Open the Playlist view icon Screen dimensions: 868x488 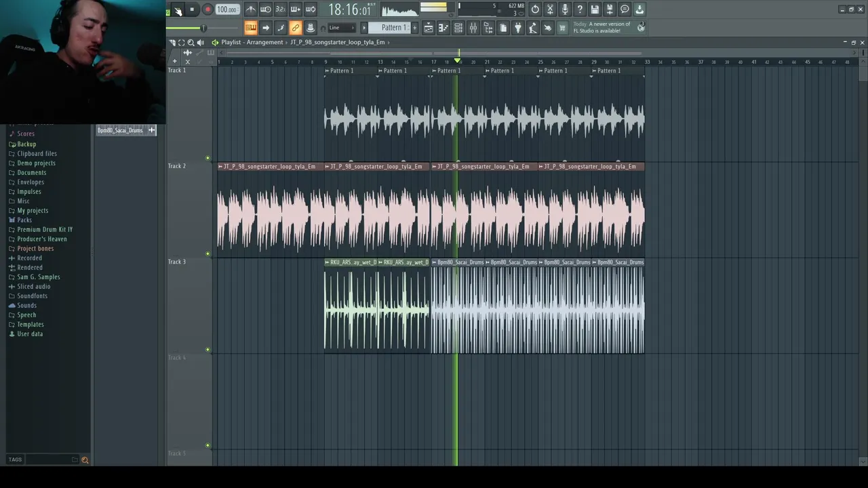pos(429,28)
